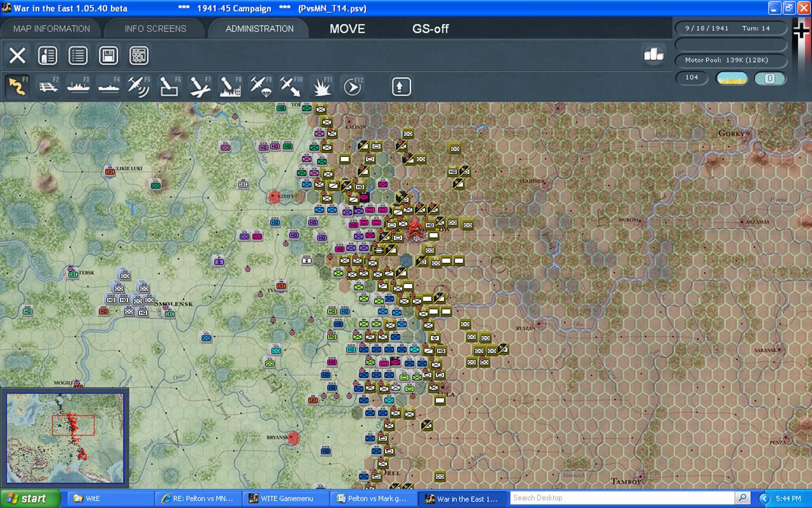Switch to the MAP INFORMATION tab
The height and width of the screenshot is (508, 812).
(52, 29)
